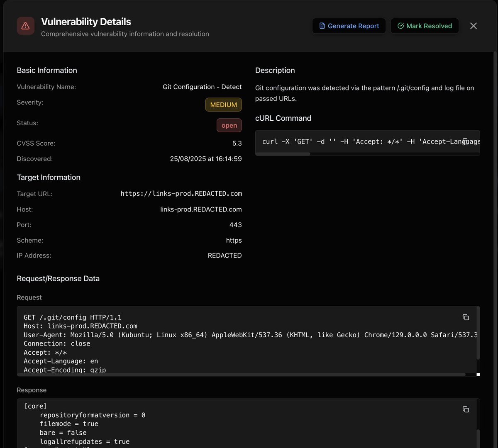
Task: Click the Vulnerability Details title
Action: (86, 22)
